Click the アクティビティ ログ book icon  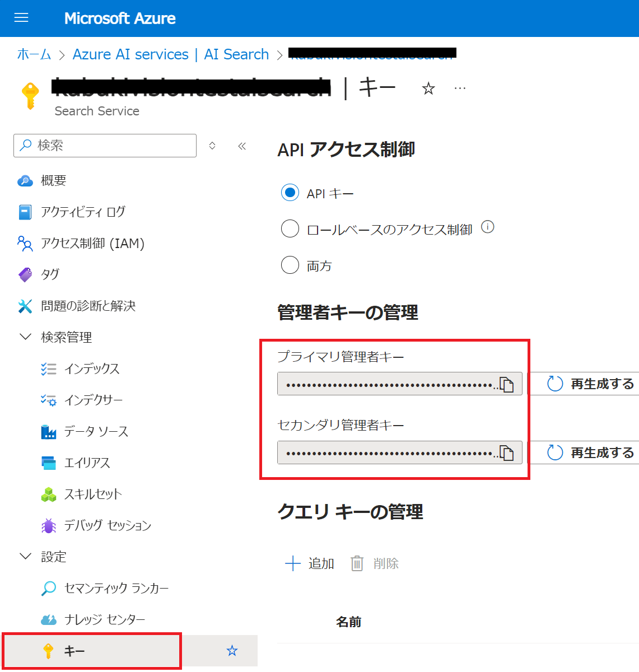tap(25, 212)
